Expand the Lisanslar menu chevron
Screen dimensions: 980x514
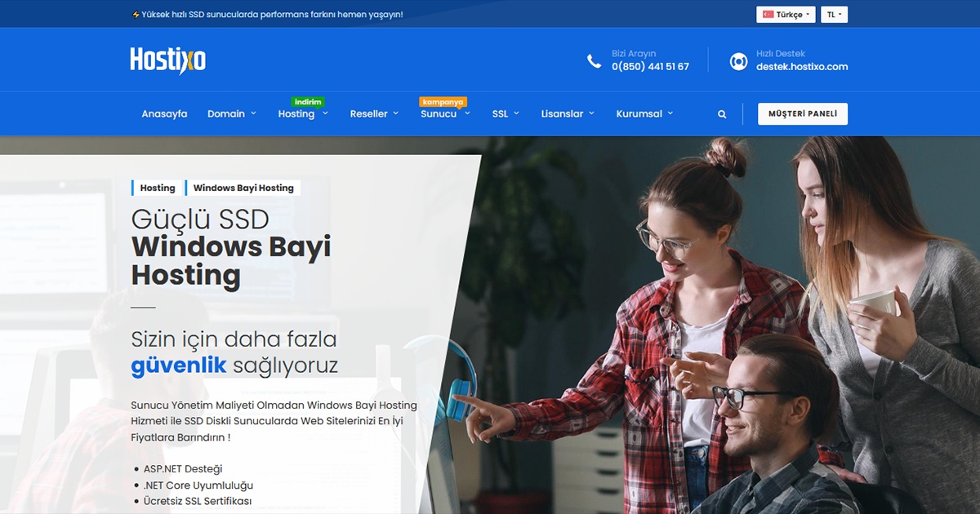click(x=594, y=113)
